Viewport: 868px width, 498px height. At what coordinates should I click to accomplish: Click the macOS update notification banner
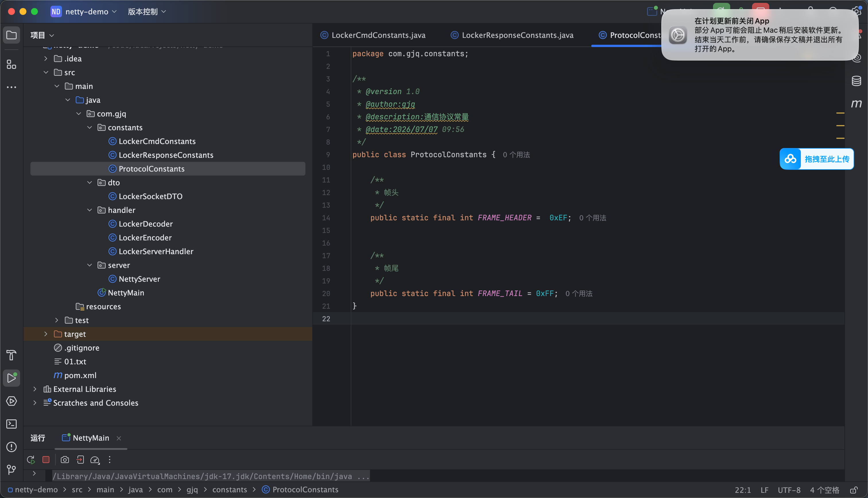pos(759,35)
